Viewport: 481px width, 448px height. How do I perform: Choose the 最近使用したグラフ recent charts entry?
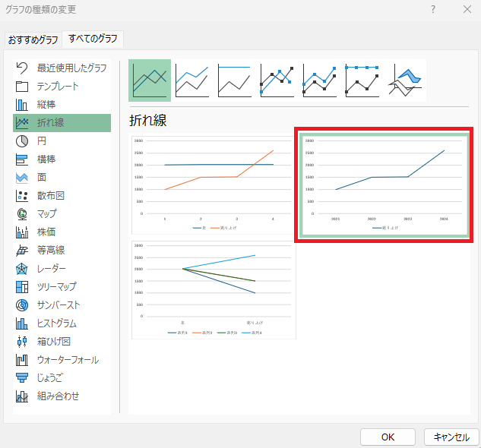(62, 68)
